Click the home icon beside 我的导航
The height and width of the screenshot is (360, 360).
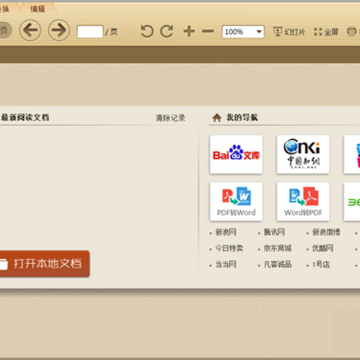coord(217,118)
